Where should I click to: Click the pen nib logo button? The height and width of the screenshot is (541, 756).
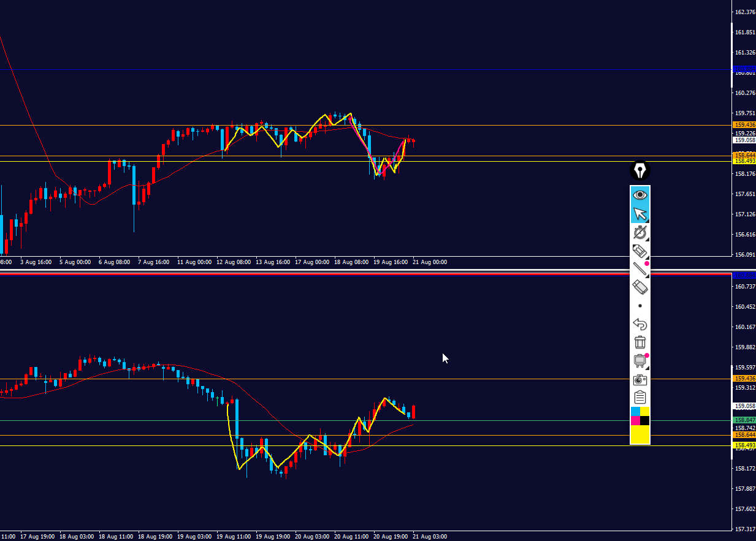pos(640,170)
